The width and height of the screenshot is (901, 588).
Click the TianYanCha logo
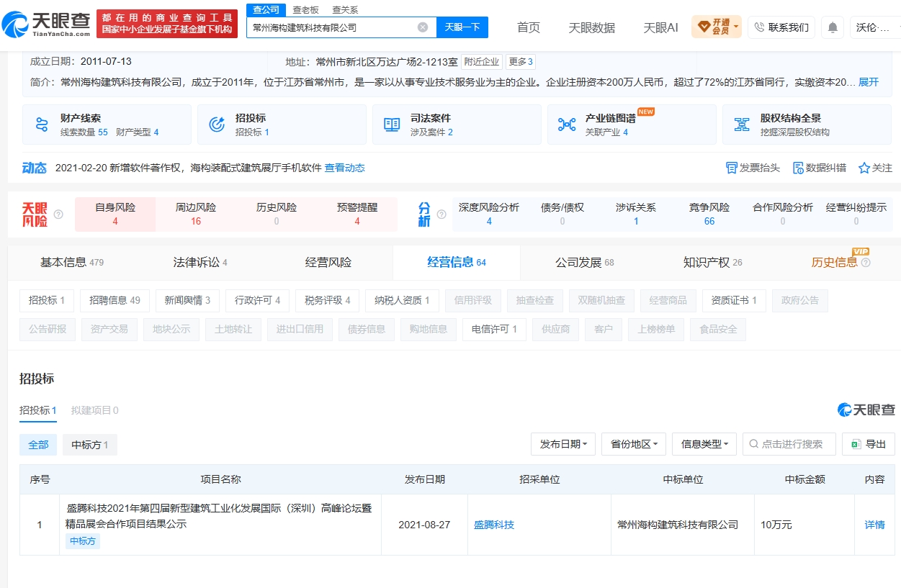(x=46, y=24)
